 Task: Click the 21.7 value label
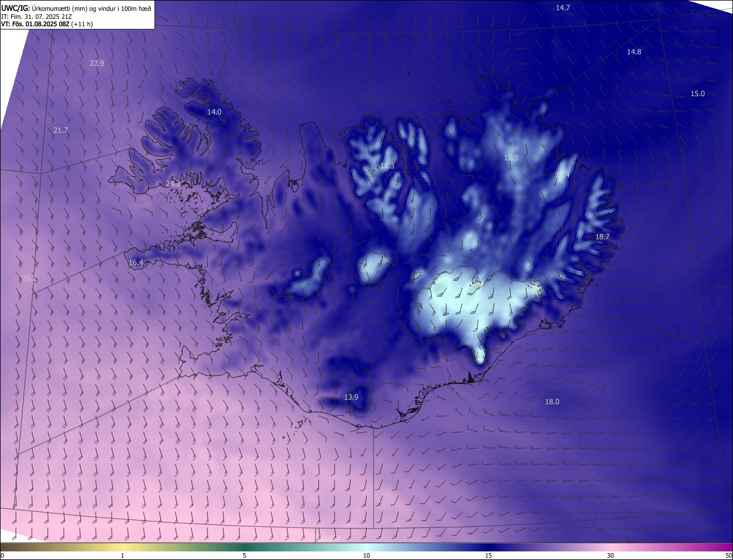point(61,131)
